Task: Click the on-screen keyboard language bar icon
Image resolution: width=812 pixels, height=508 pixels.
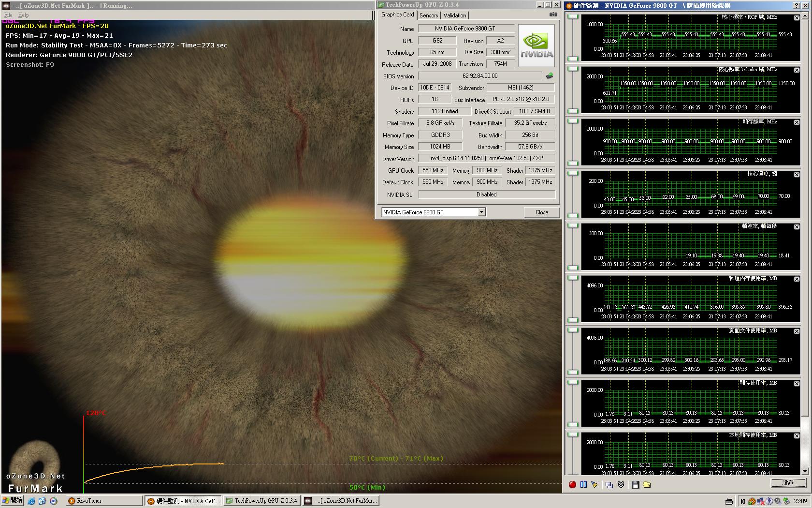Action: pos(729,501)
